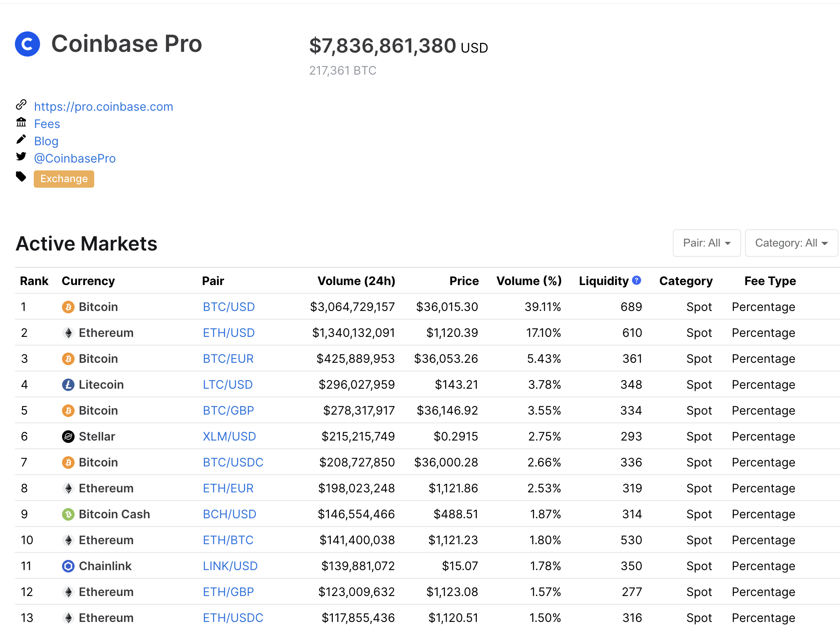Image resolution: width=840 pixels, height=629 pixels.
Task: Click the Currency column header
Action: (88, 281)
